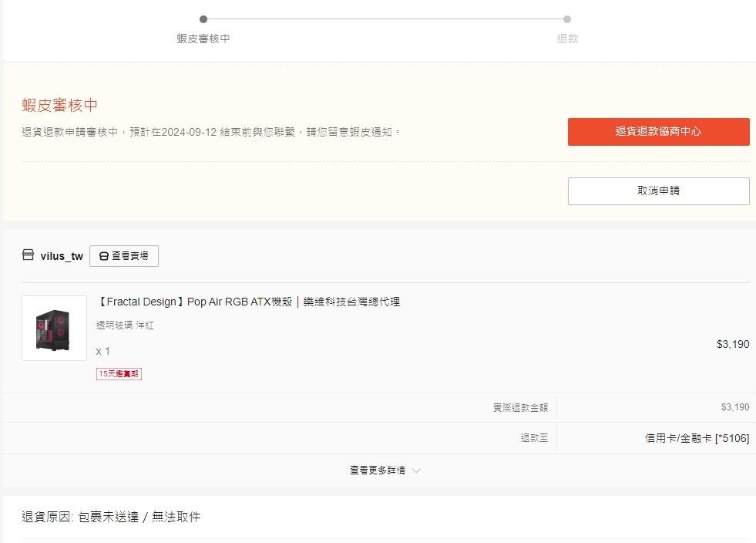Open the Fractal Design Pop Air product title
The image size is (756, 543).
[249, 302]
